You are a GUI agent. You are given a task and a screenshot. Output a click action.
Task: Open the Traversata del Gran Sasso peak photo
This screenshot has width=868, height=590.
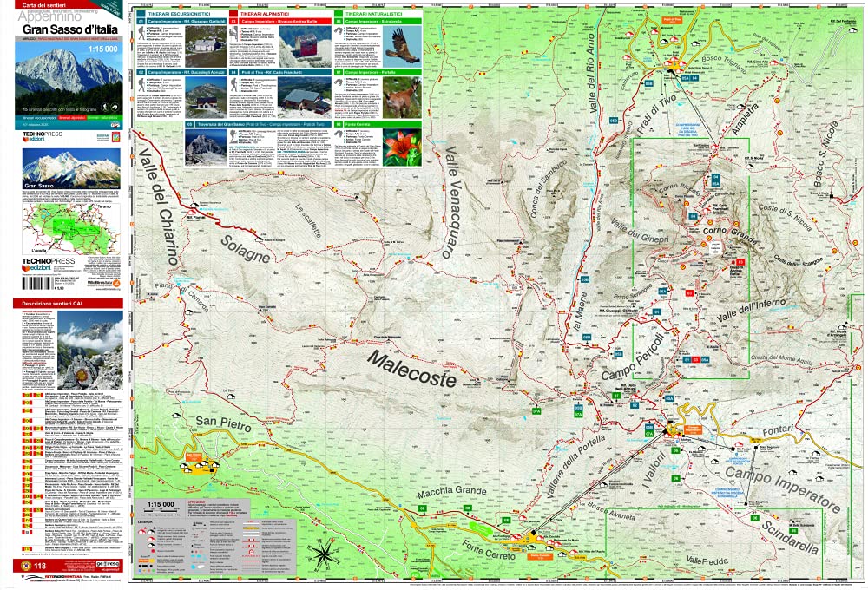coord(206,147)
